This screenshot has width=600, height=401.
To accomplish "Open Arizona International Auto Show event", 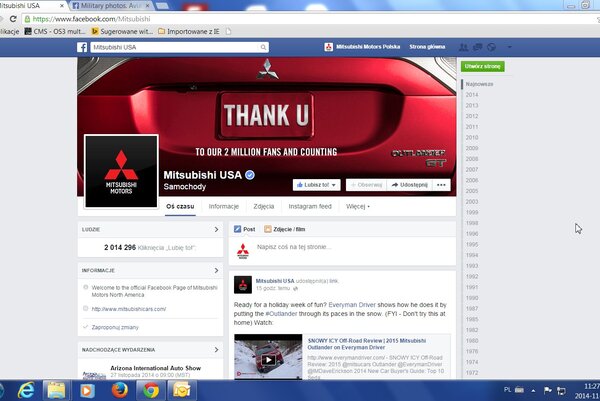I will pyautogui.click(x=155, y=368).
